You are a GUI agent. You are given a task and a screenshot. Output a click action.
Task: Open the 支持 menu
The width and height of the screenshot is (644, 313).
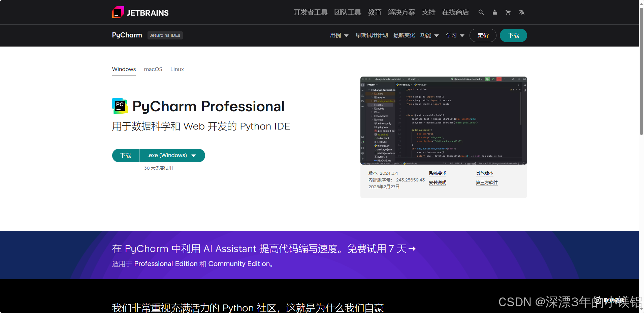[x=428, y=12]
